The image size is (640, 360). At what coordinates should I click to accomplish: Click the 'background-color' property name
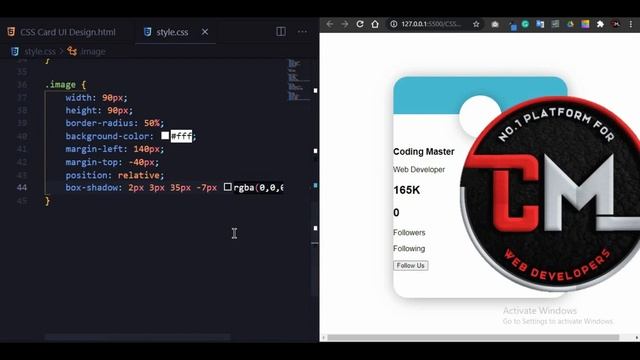coord(107,136)
